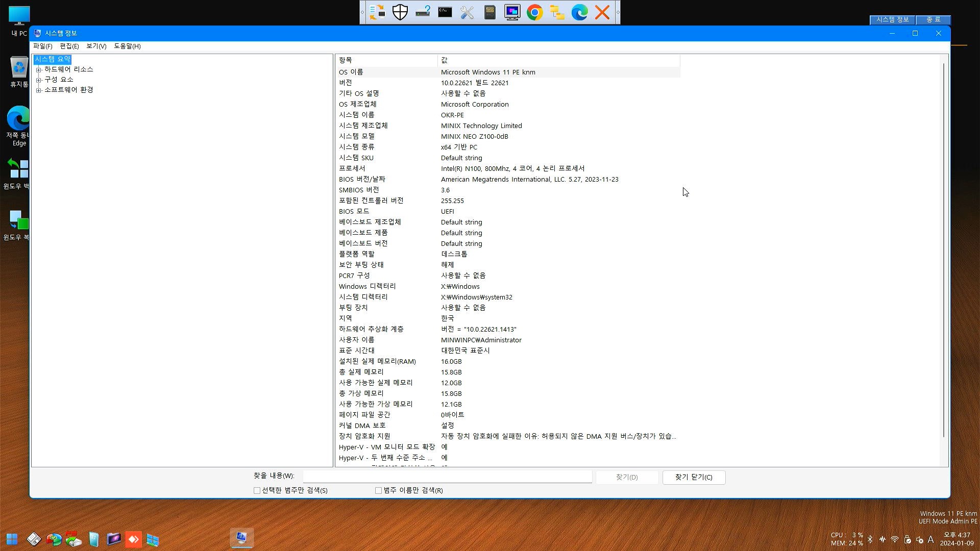Select the BIOS 버전/날짜 row
Image resolution: width=980 pixels, height=551 pixels.
point(508,179)
